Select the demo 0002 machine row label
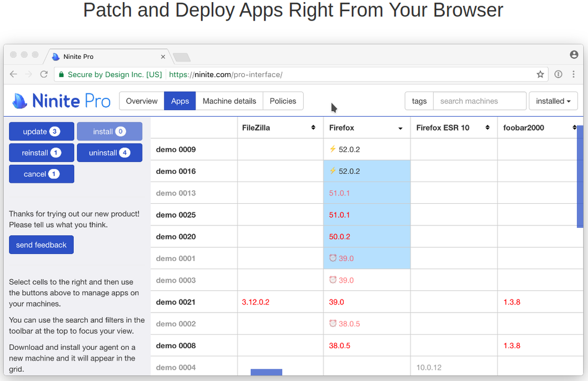 [x=176, y=324]
